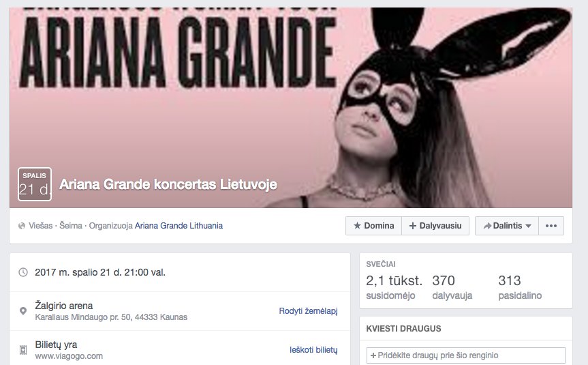Click the ticket icon next to Bilietų yra
This screenshot has width=588, height=365.
(23, 350)
